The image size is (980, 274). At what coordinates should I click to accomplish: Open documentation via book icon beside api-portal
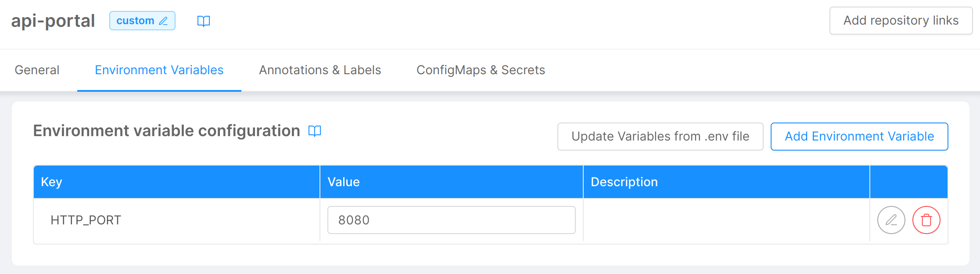tap(204, 21)
